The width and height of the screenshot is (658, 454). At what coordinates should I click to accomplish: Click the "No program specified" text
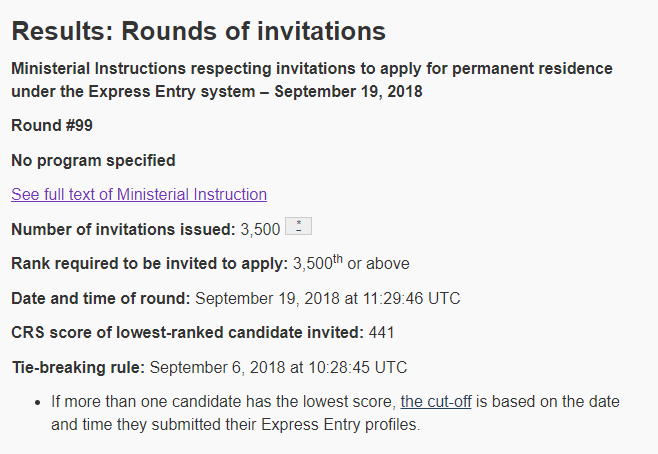[x=93, y=160]
